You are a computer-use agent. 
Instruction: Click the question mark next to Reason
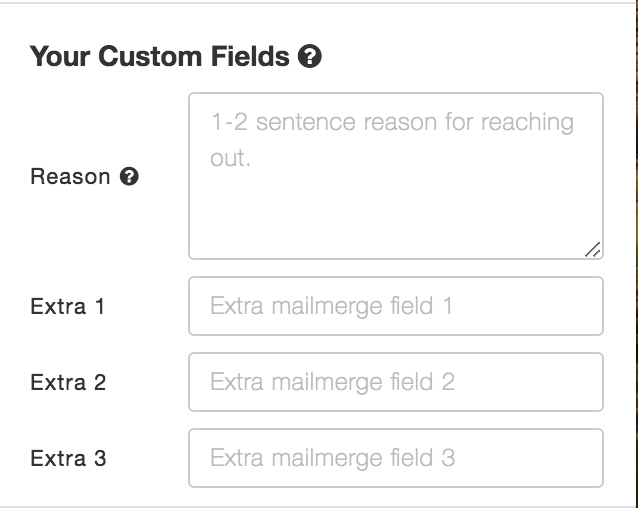(x=129, y=177)
